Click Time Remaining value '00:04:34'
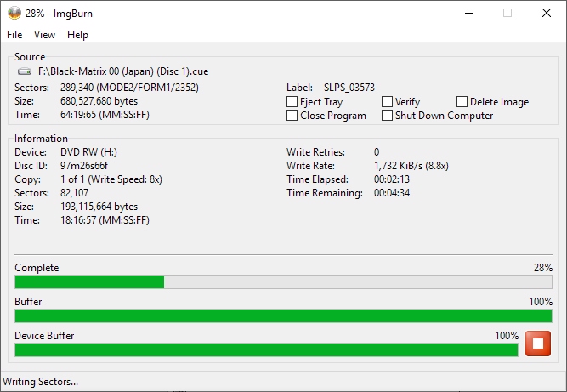 click(x=392, y=193)
